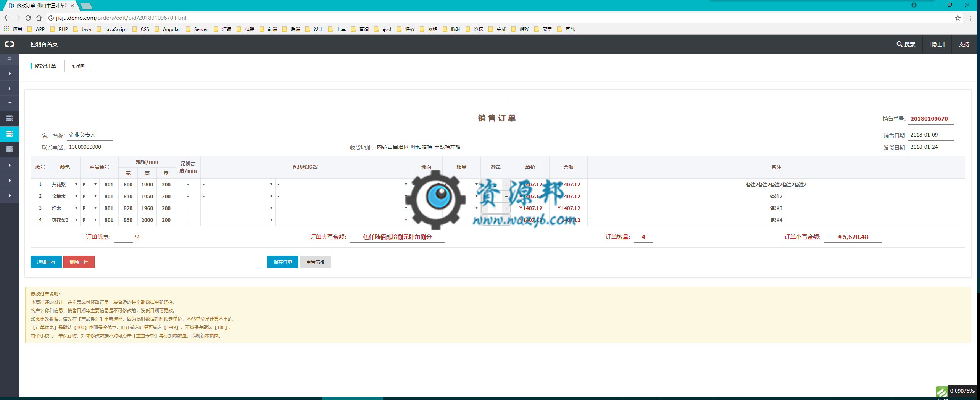Open the second edge-line dropdown in row 4
The image size is (980, 400).
343,220
